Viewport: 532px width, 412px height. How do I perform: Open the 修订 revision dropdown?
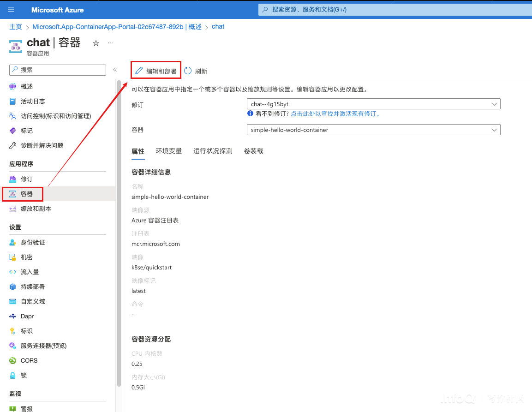click(374, 104)
